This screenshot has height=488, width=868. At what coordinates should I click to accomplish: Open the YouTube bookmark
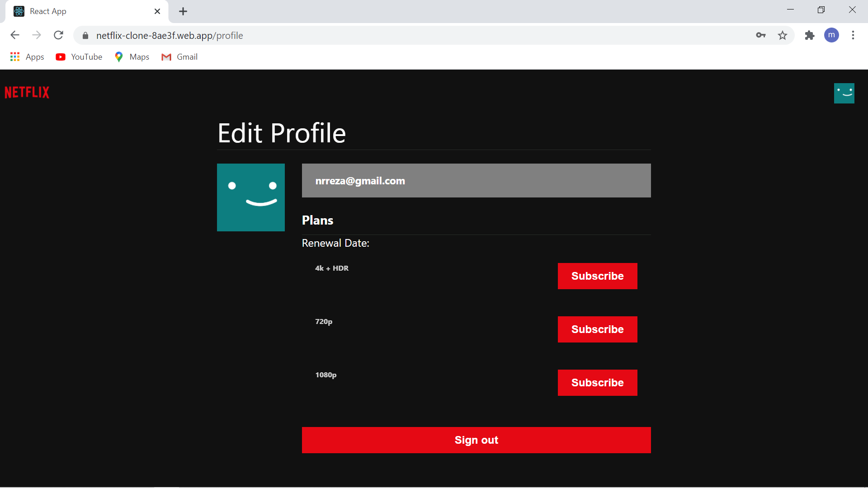tap(79, 56)
